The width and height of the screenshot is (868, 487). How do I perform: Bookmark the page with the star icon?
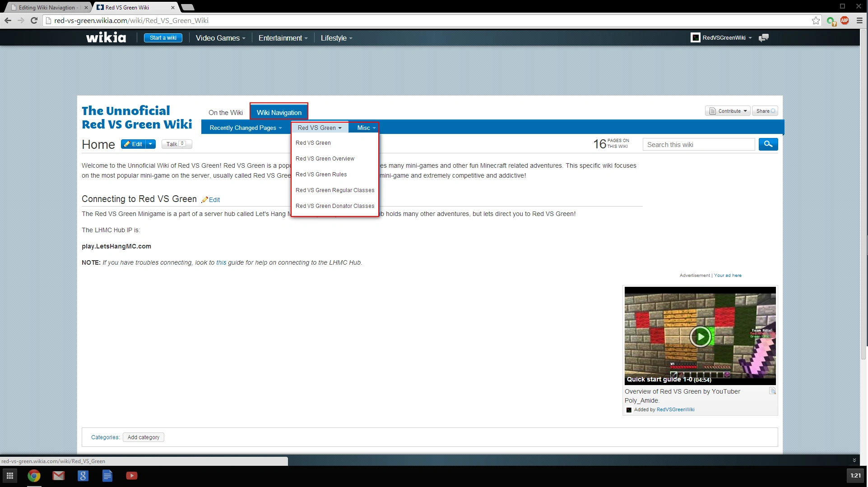pyautogui.click(x=816, y=20)
